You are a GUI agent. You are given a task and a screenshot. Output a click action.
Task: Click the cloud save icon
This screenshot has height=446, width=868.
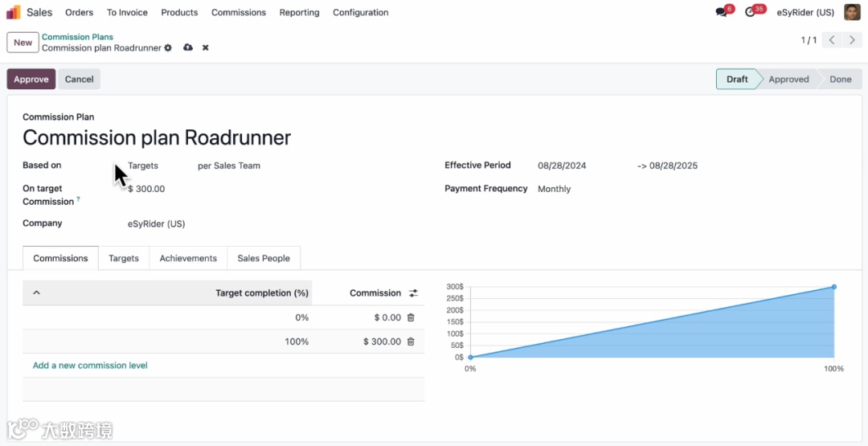pyautogui.click(x=188, y=47)
